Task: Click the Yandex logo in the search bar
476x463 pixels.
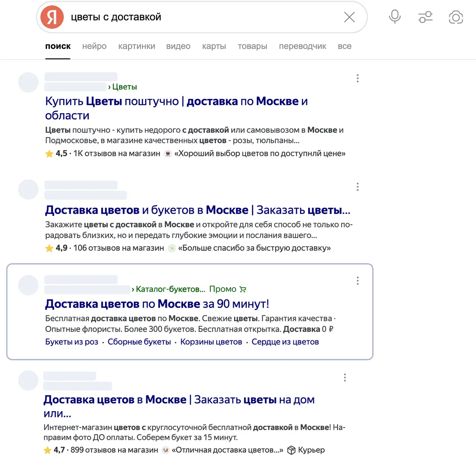Action: tap(52, 17)
